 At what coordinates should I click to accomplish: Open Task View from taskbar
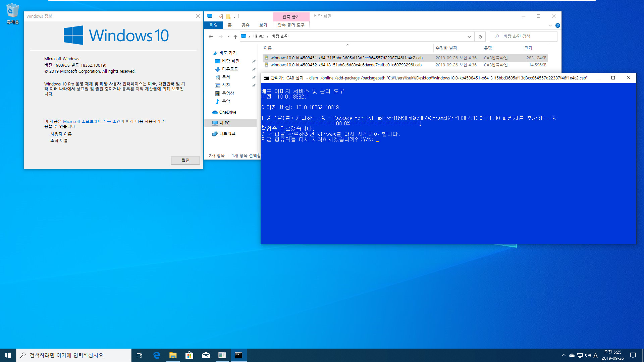[x=140, y=355]
